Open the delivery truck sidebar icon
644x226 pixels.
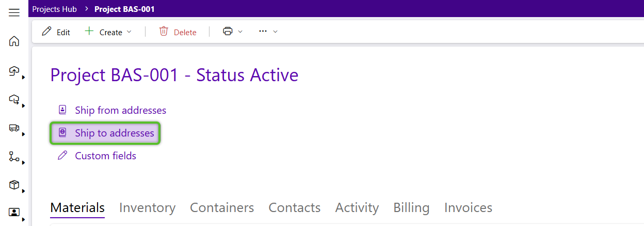pyautogui.click(x=14, y=128)
